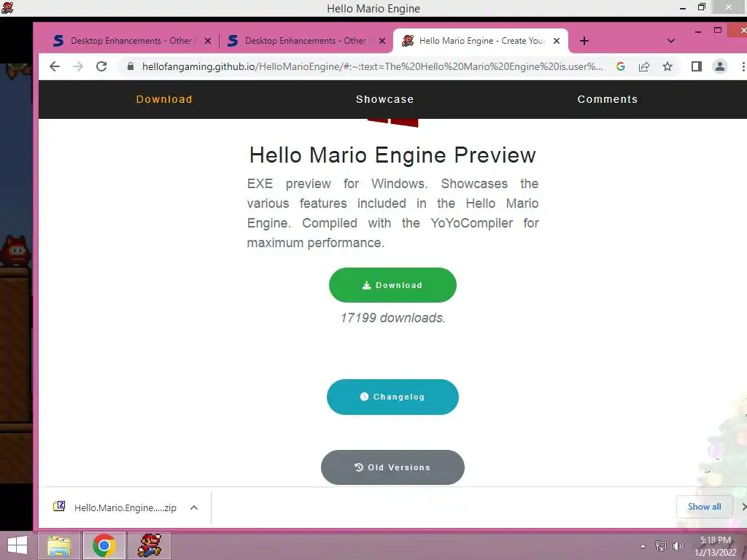747x560 pixels.
Task: Toggle the Chrome side panel
Action: 697,66
